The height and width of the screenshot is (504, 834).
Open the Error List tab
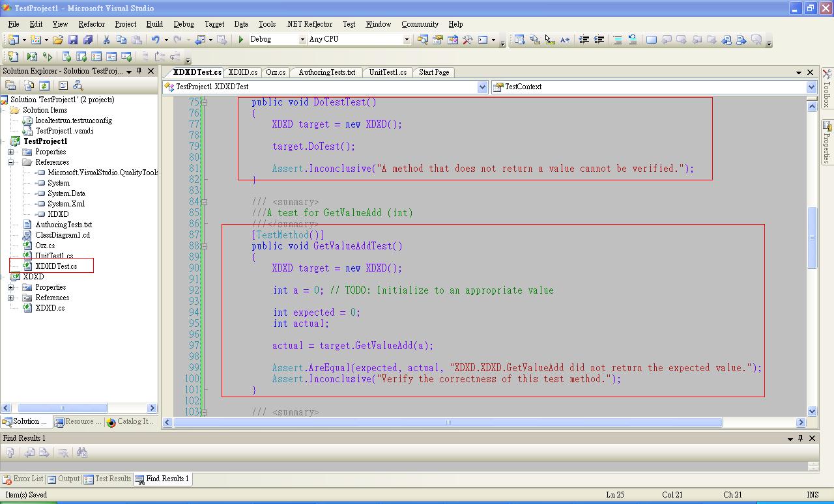point(23,479)
